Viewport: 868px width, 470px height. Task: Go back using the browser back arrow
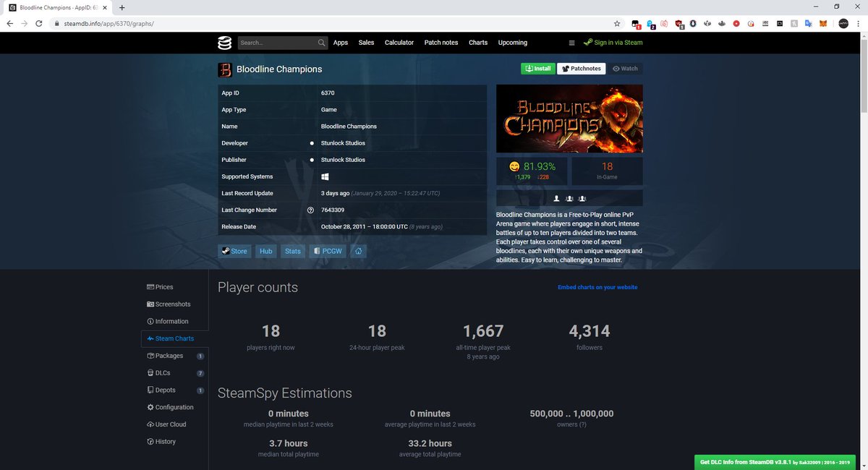click(10, 23)
